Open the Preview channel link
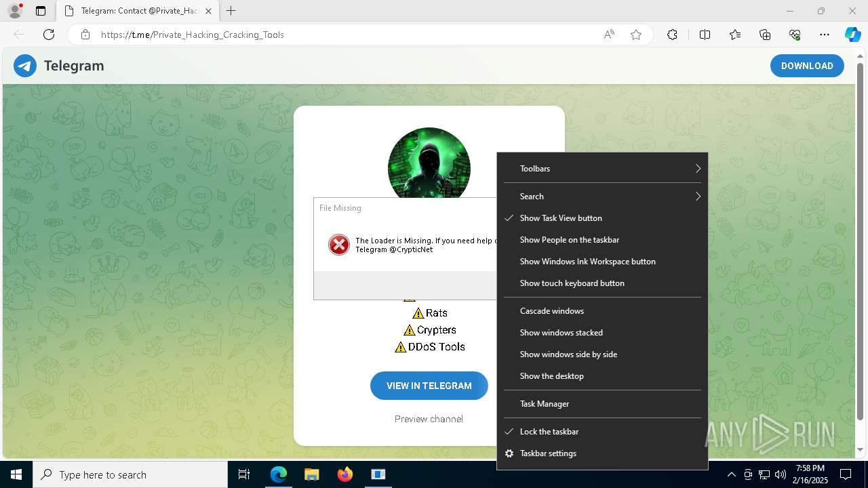Screen dimensions: 868x488 (x=429, y=419)
